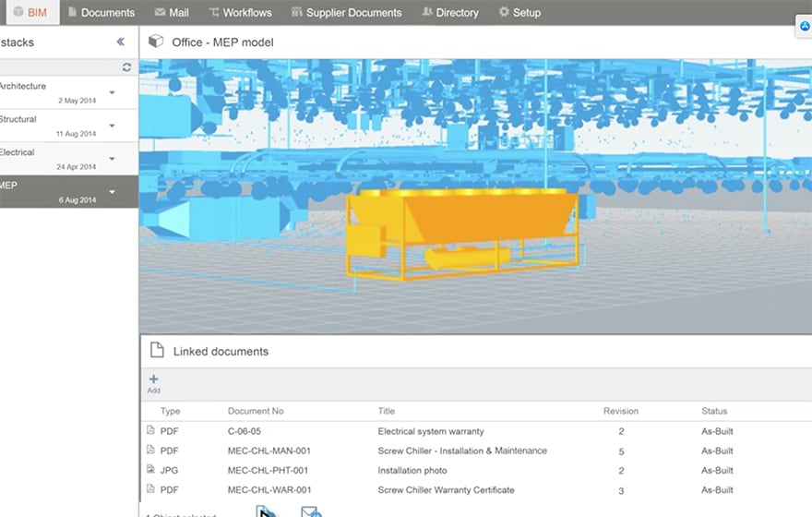This screenshot has height=517, width=812.
Task: Collapse the stacks sidebar panel
Action: tap(121, 42)
